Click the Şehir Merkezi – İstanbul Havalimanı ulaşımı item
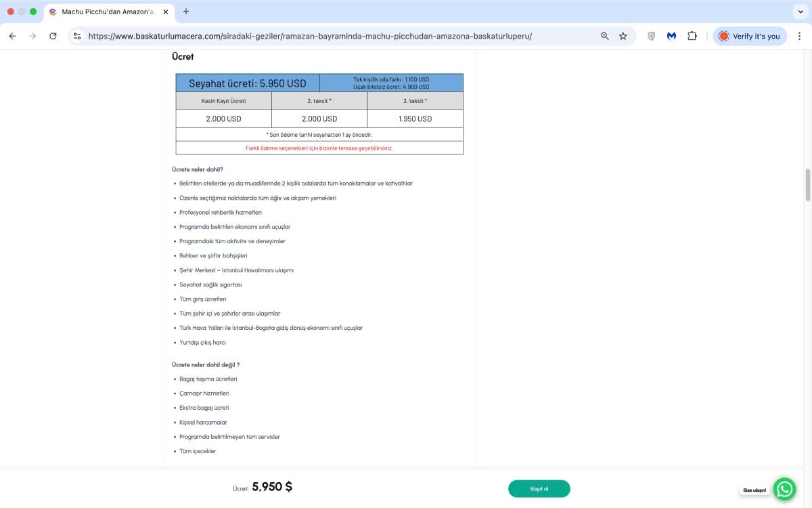This screenshot has width=812, height=508. coord(236,270)
